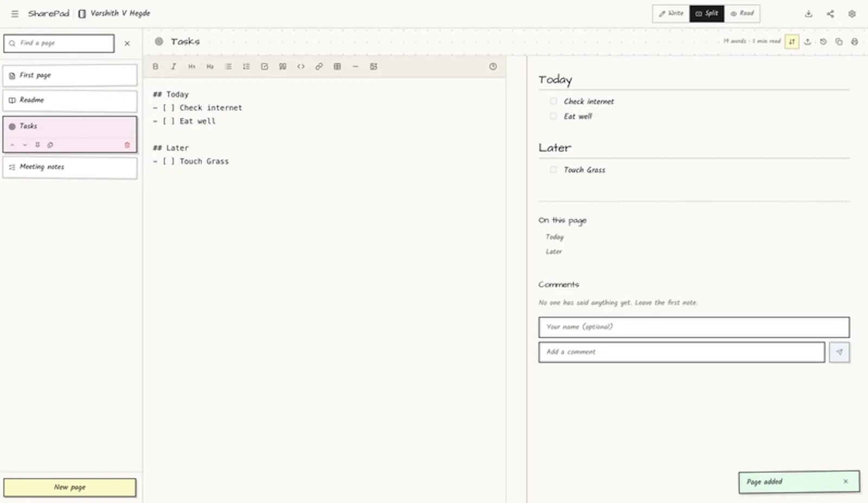Open the markdown help icon

(x=493, y=67)
